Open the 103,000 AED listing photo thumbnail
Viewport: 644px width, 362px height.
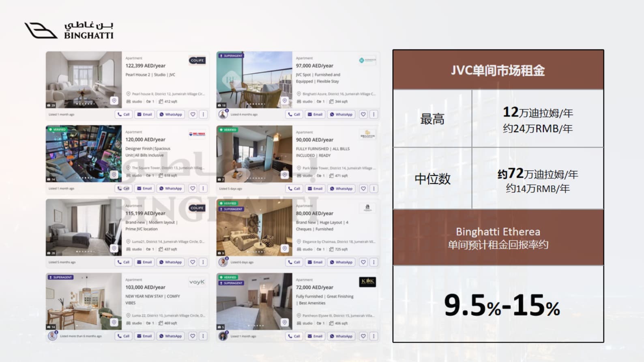coord(84,301)
